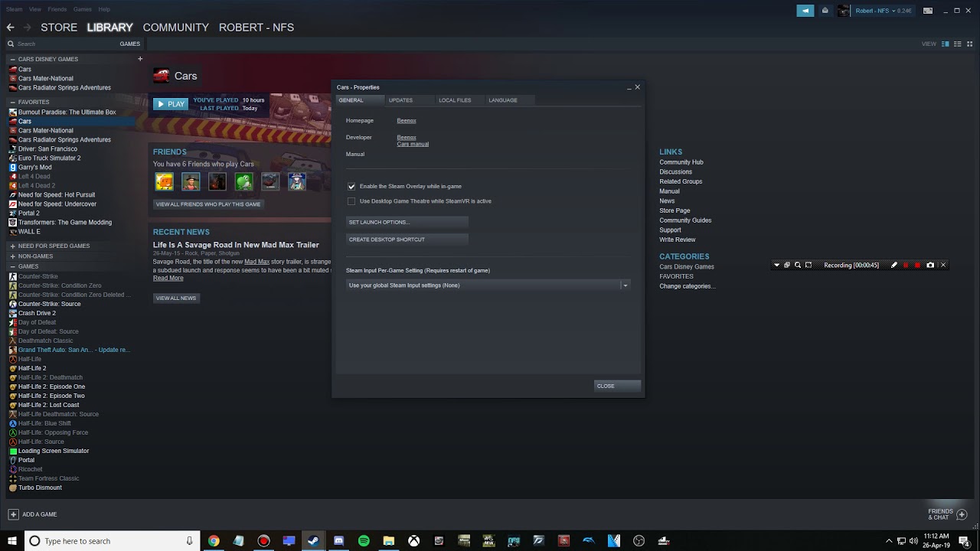Click the recorder zoom magnifier icon
The image size is (980, 551).
(798, 265)
